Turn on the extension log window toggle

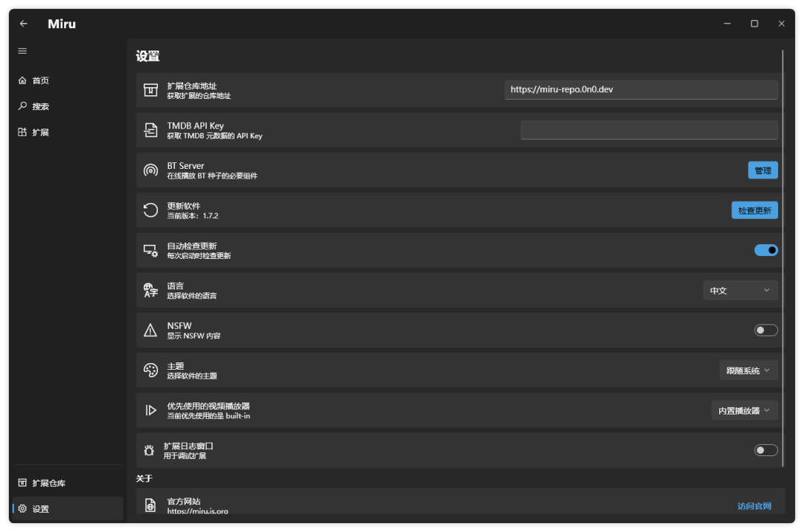pos(766,450)
